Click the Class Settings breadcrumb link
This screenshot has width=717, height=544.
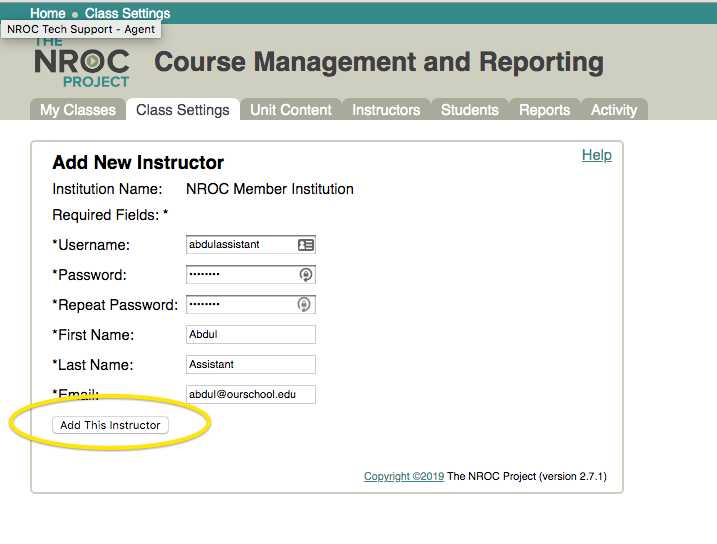click(128, 13)
